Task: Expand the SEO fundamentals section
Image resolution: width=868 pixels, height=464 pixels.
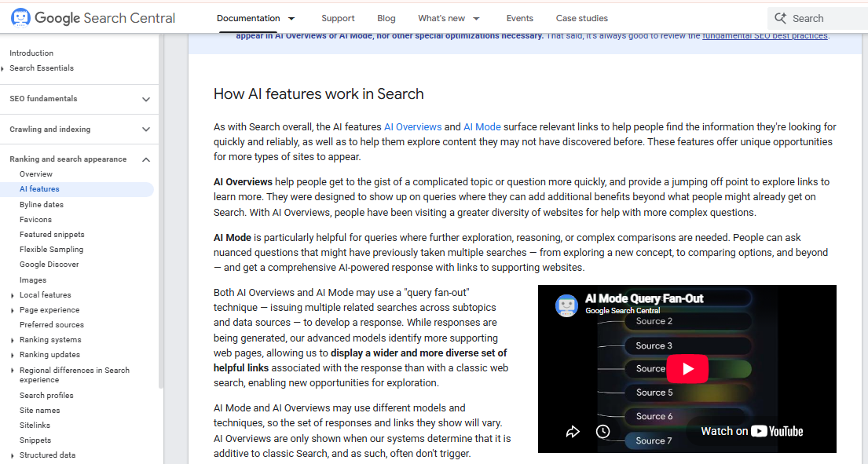Action: 145,99
